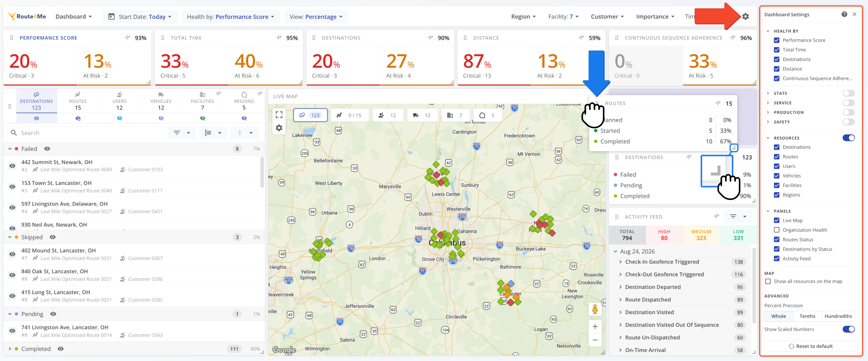Collapse the Failed destinations group
Screen dimensions: 868x361
[x=10, y=149]
